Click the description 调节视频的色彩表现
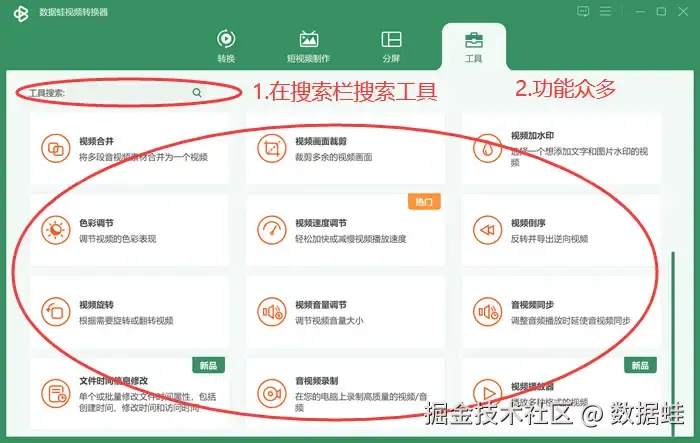 117,238
